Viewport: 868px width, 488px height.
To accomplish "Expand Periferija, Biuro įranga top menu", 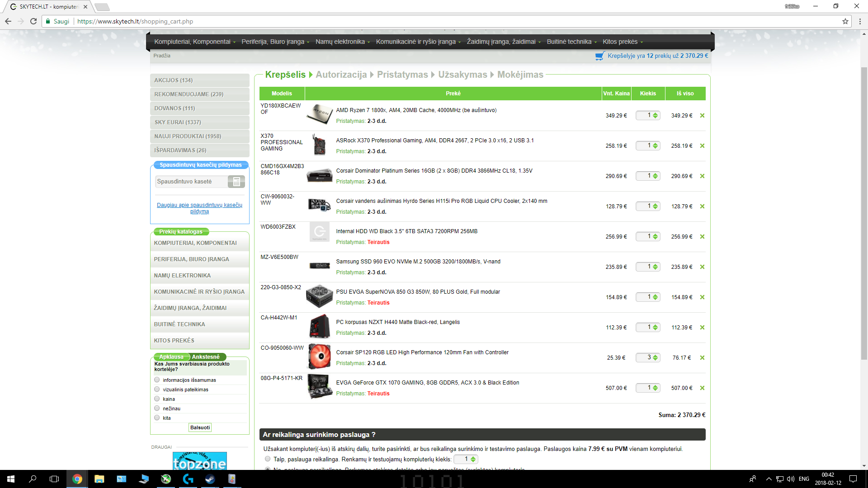I will pos(275,42).
